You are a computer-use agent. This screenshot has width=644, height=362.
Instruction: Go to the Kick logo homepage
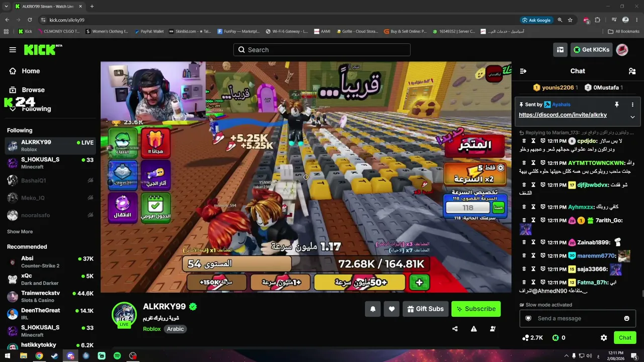40,50
